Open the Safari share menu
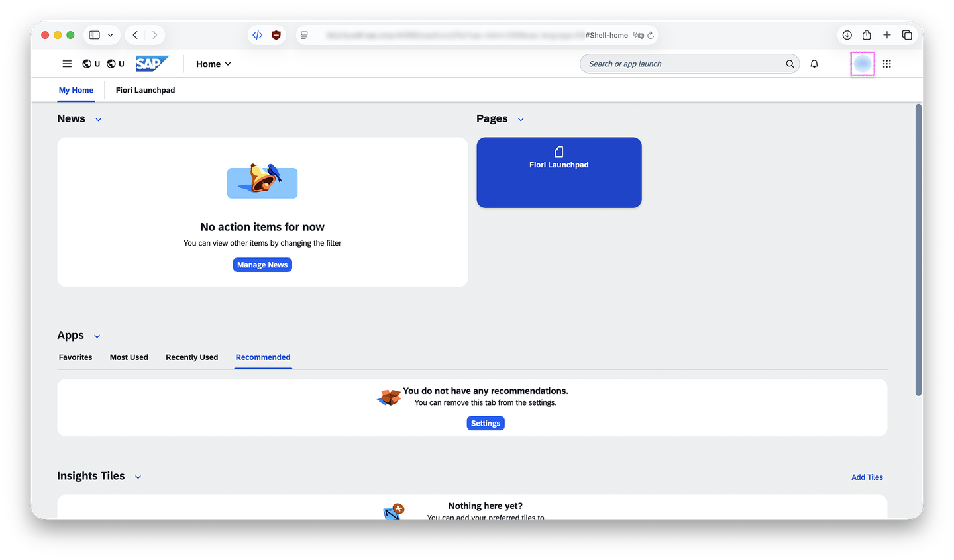Viewport: 954px width, 560px height. coord(867,34)
